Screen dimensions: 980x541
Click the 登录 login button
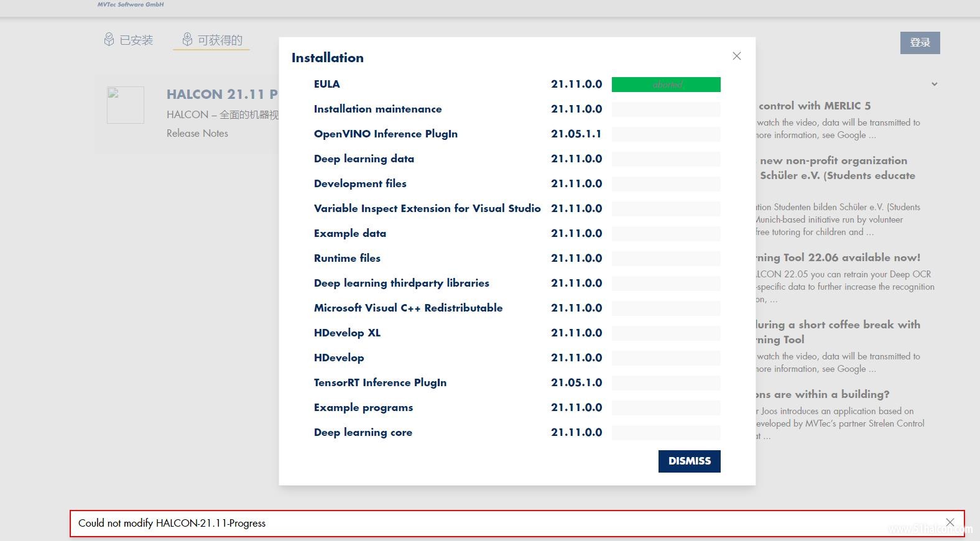(x=920, y=42)
